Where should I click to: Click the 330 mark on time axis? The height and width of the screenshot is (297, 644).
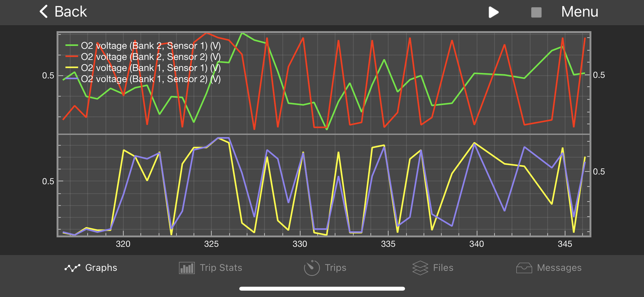300,244
